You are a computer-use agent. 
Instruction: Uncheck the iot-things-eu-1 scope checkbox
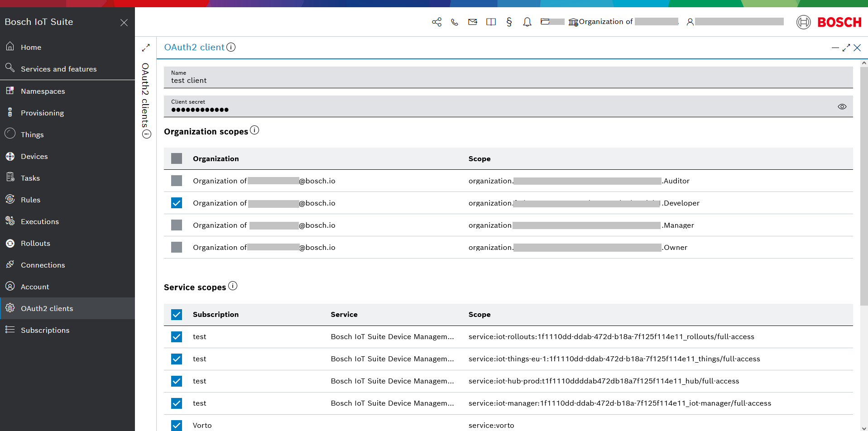[x=177, y=359]
